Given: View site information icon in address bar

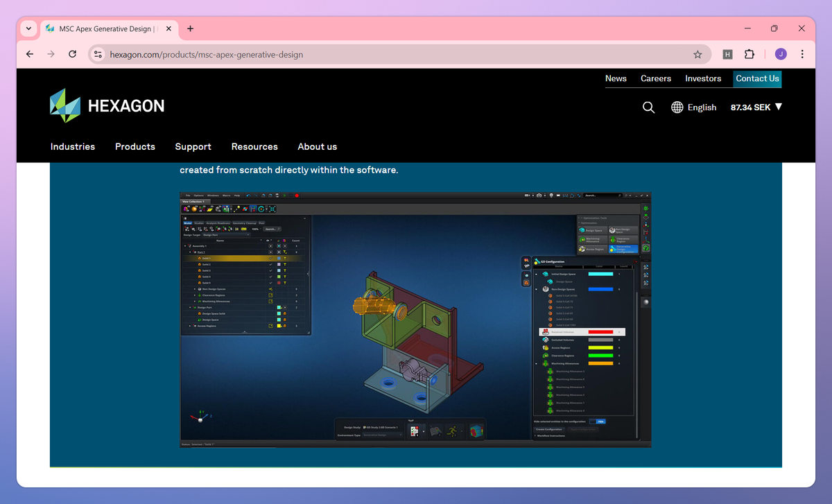Looking at the screenshot, I should point(98,54).
